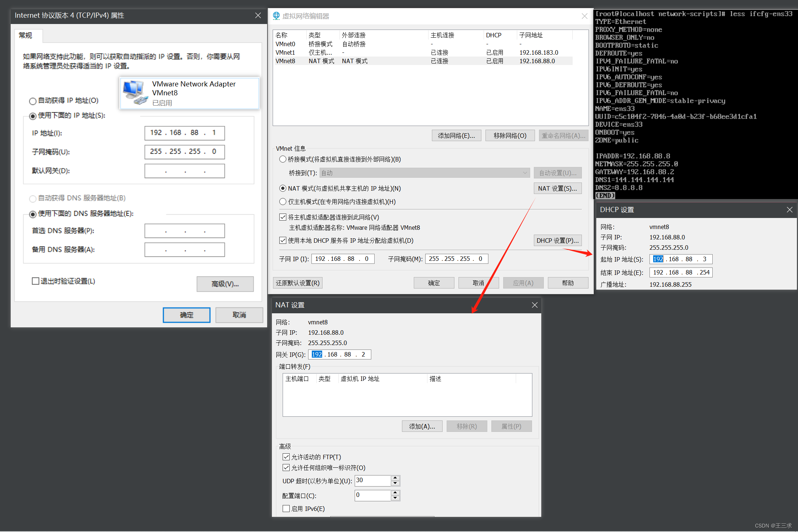Increase UDP 超时 value with up arrow
The image size is (798, 532).
tap(396, 478)
